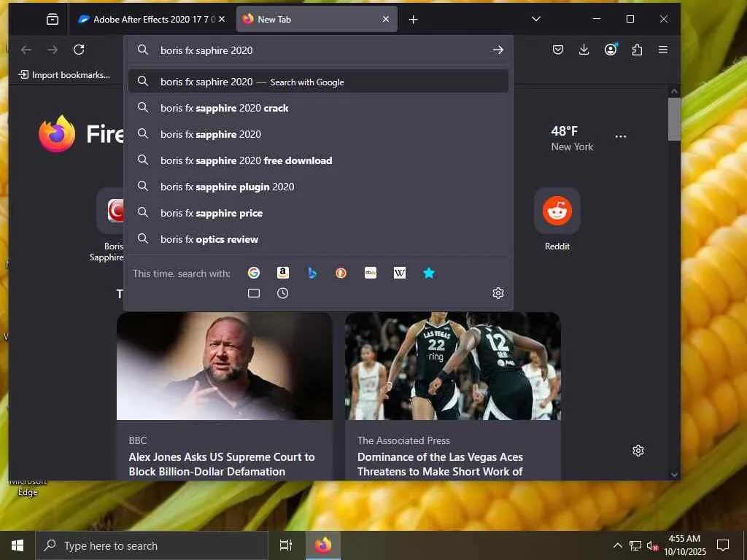Open the Alex Jones article thumbnail
747x560 pixels.
(225, 366)
